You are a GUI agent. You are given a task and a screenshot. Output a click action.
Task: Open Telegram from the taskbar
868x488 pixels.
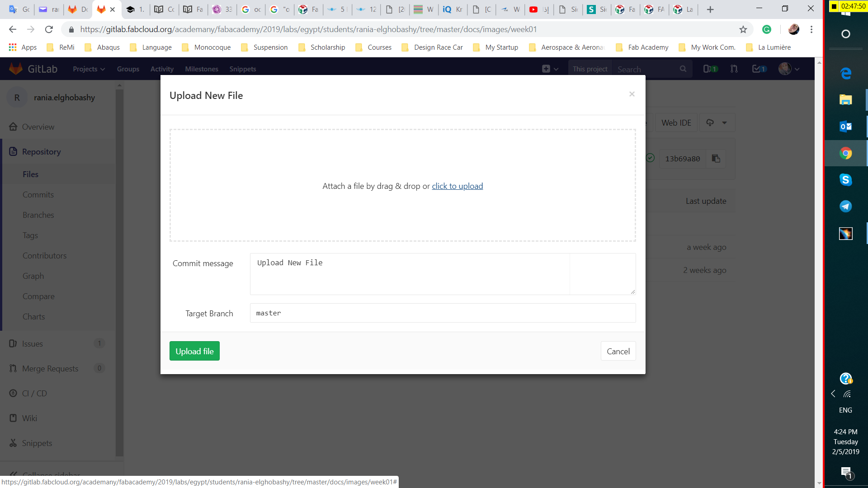tap(845, 206)
